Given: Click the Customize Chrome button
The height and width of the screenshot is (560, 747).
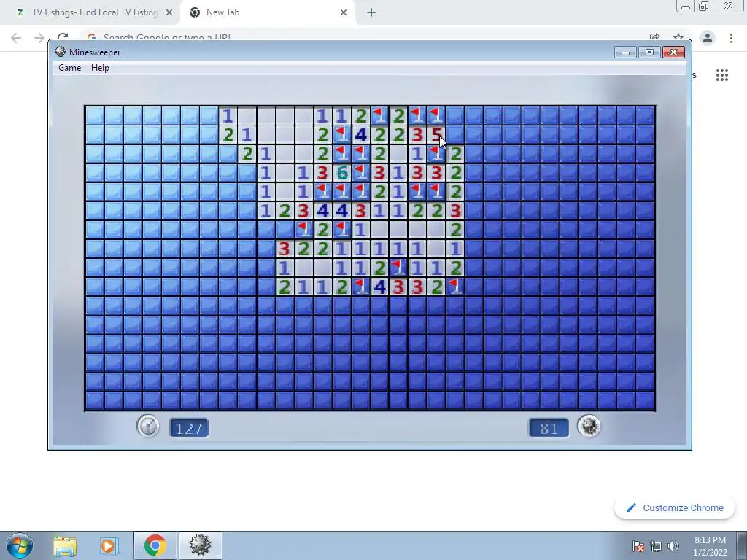Looking at the screenshot, I should click(676, 507).
